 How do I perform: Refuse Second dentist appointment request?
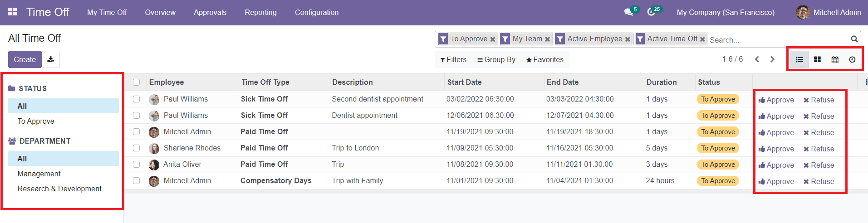click(x=819, y=100)
